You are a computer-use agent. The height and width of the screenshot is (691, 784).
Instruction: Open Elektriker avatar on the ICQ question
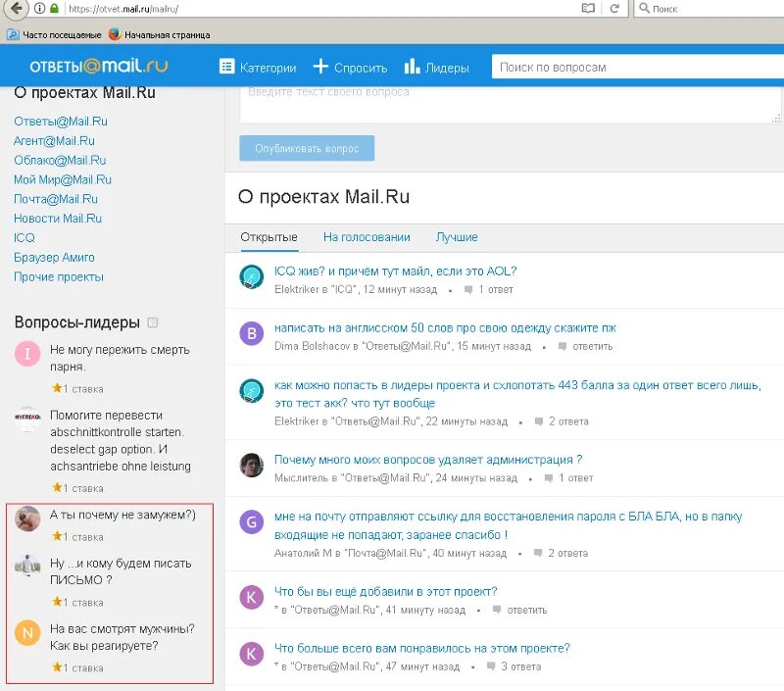252,277
